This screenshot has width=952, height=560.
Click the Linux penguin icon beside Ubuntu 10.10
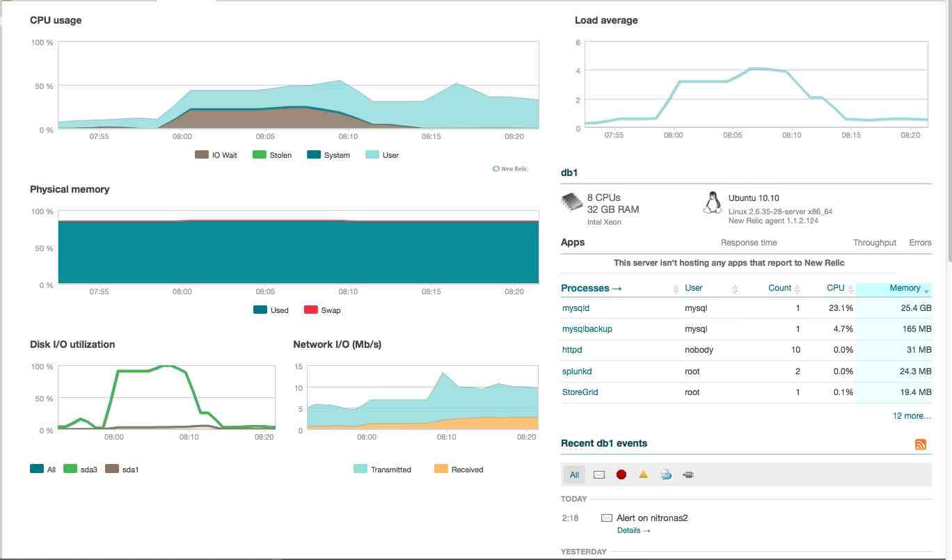[712, 203]
